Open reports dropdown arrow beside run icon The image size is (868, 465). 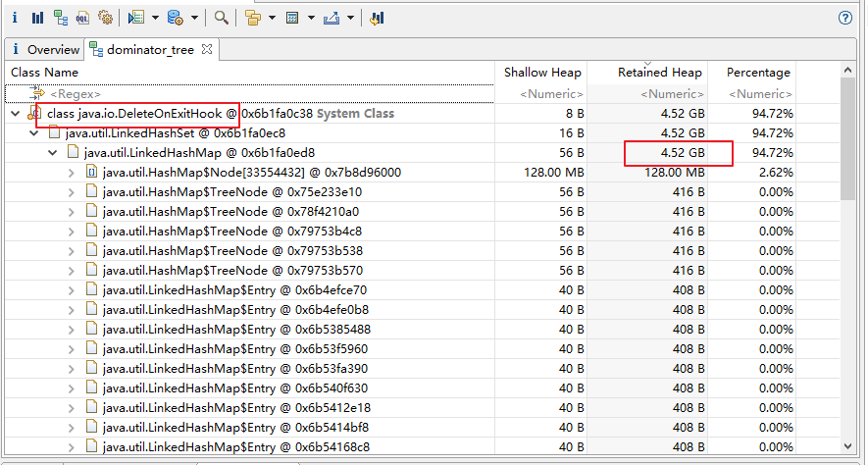(x=155, y=18)
